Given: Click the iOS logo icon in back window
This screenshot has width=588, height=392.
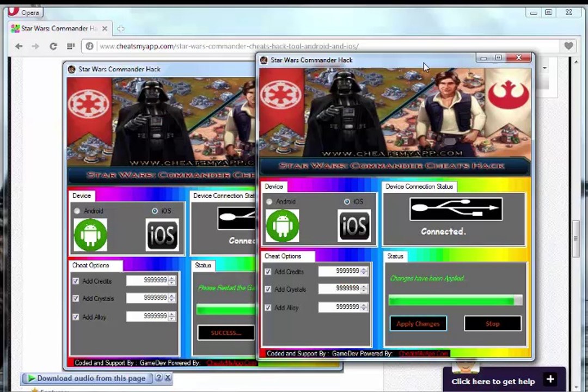Looking at the screenshot, I should click(162, 235).
